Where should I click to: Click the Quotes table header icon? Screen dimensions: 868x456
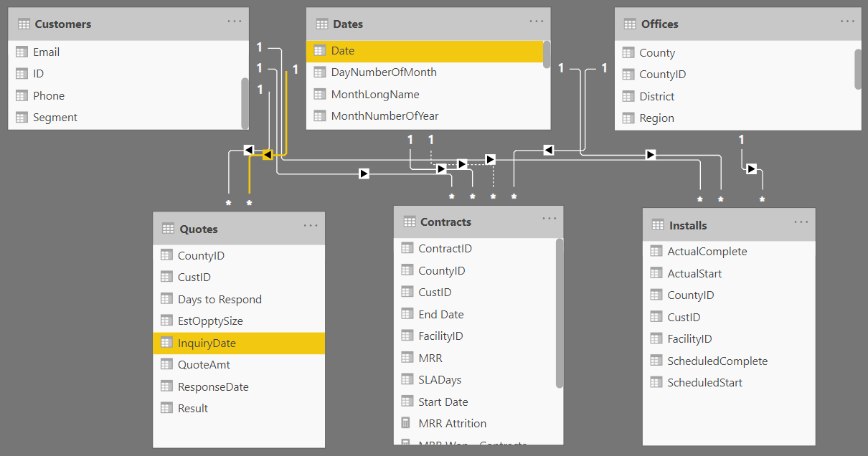click(x=168, y=229)
